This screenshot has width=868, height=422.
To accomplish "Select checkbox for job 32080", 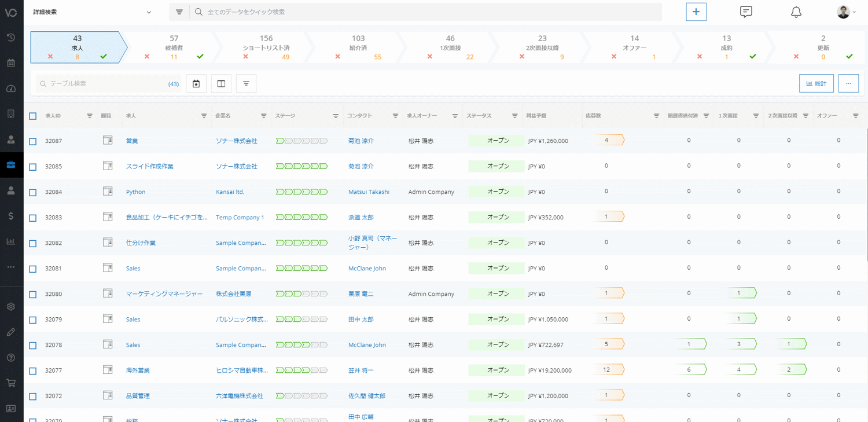I will point(33,294).
